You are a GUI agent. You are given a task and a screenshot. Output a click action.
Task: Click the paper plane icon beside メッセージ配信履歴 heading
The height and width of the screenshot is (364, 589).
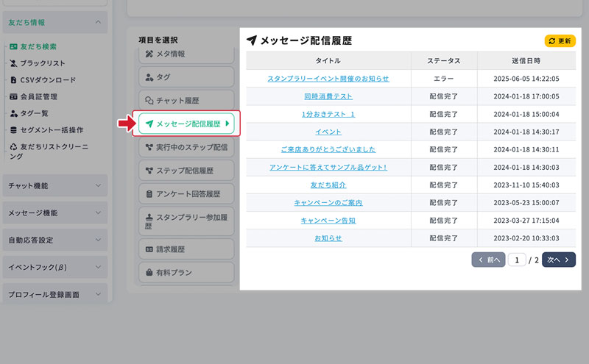[x=252, y=40]
